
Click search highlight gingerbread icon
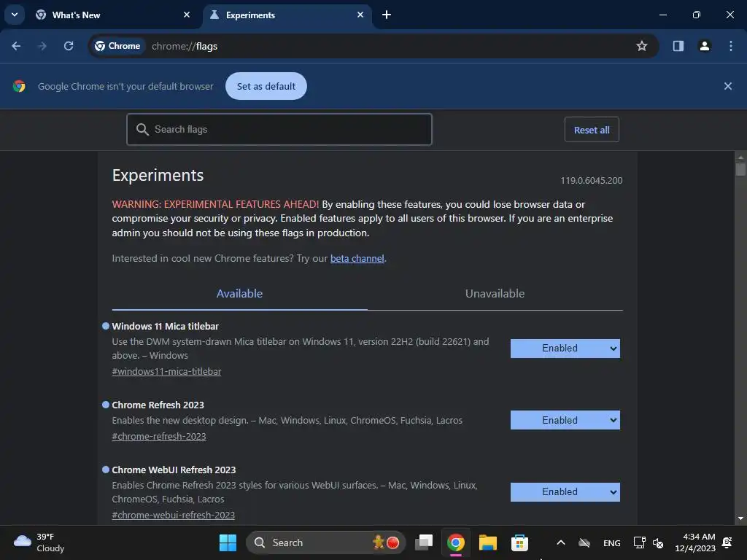click(386, 542)
